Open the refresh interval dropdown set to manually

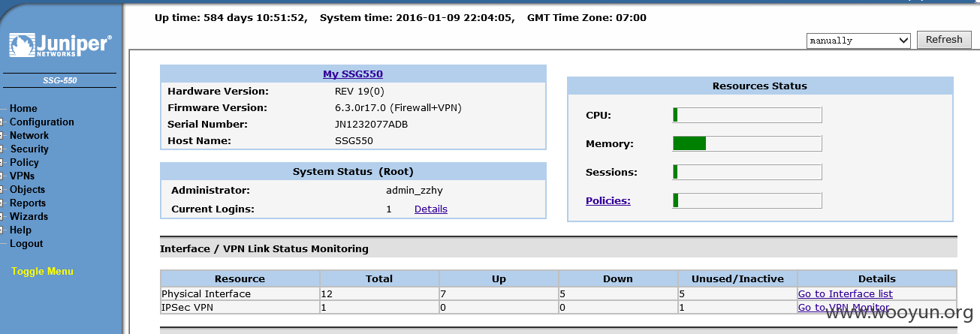[x=858, y=41]
